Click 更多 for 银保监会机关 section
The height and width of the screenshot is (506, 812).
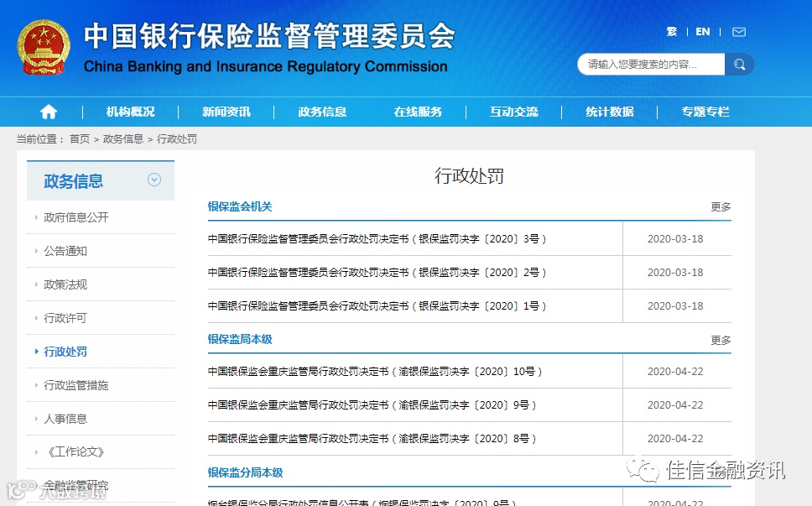721,207
